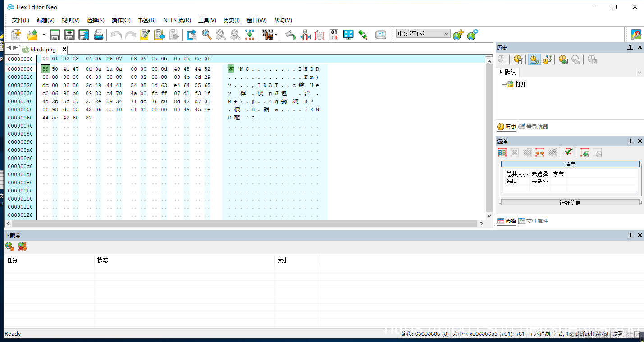Open the 视图(V) menu
The image size is (644, 342).
(71, 20)
